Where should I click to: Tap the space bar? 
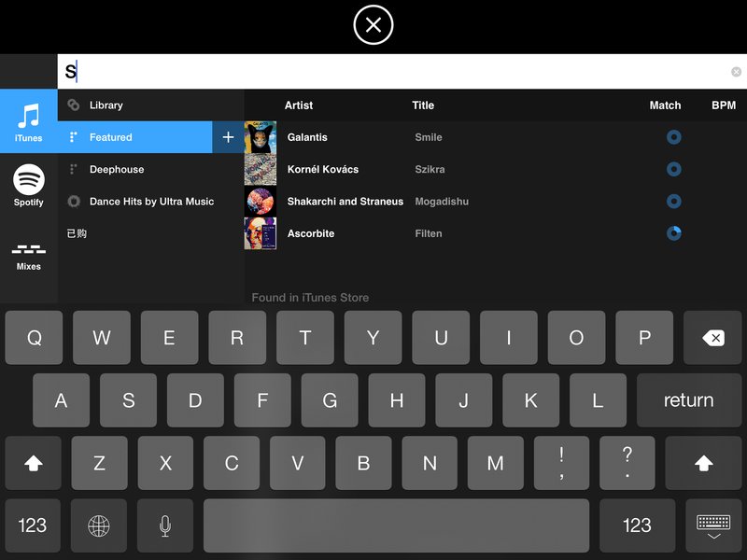click(396, 525)
